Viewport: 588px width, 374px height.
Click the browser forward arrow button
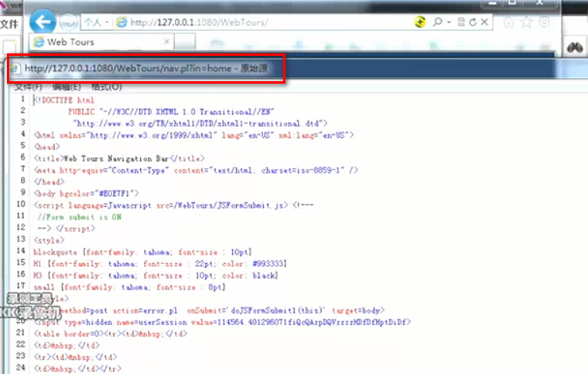[x=68, y=22]
